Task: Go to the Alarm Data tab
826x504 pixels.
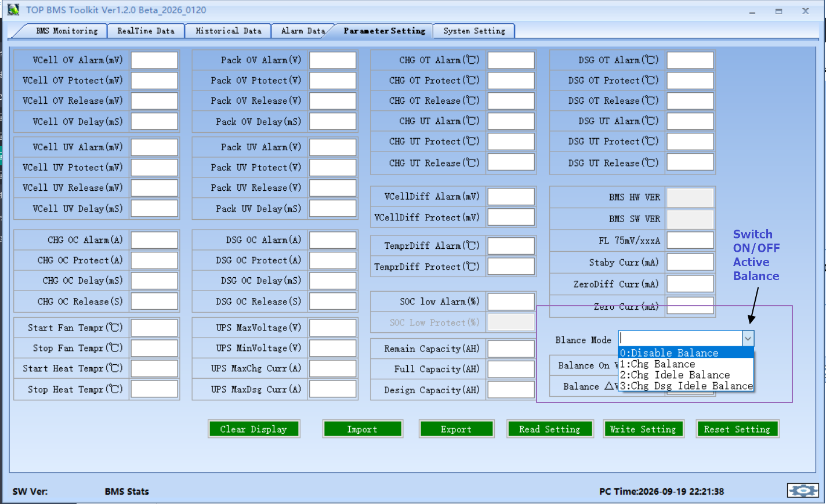Action: pyautogui.click(x=303, y=31)
